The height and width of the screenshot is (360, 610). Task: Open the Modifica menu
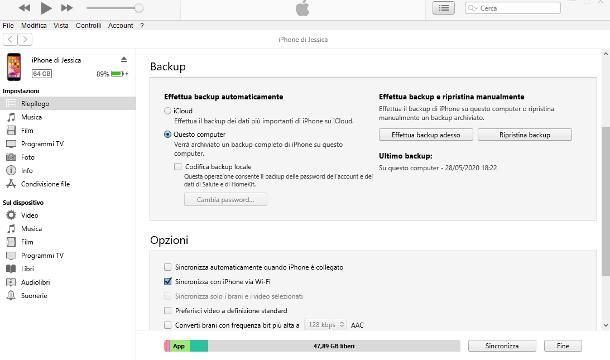tap(34, 25)
